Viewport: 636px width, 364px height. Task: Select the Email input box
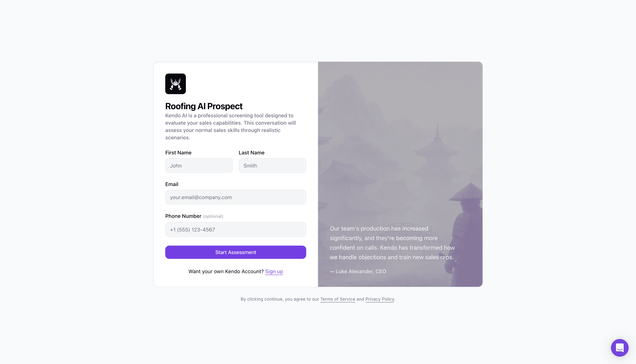point(236,197)
